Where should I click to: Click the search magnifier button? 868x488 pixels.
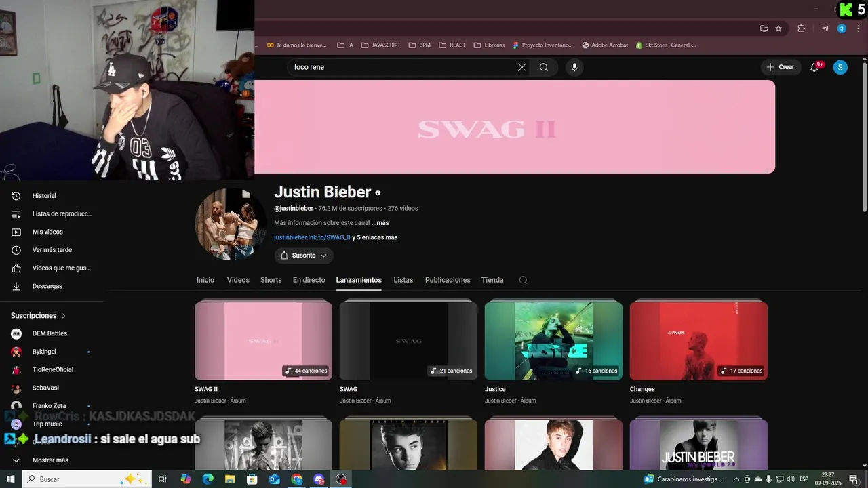(x=544, y=67)
